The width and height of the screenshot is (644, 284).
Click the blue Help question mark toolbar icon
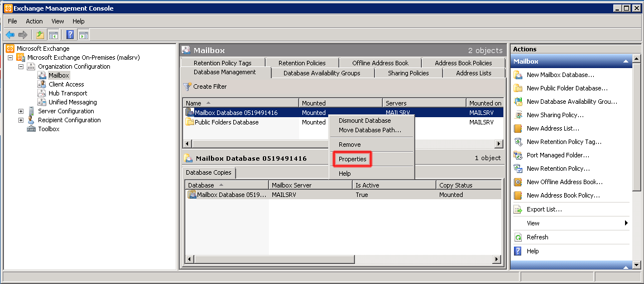coord(70,35)
